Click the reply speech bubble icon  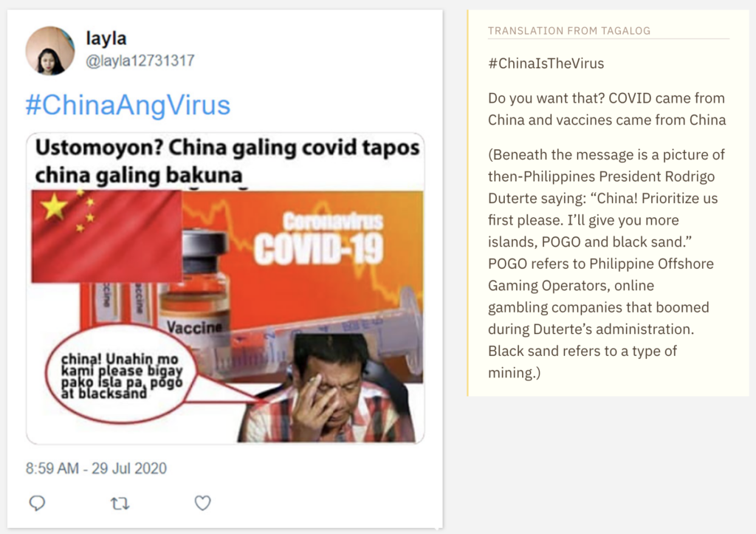click(x=37, y=503)
